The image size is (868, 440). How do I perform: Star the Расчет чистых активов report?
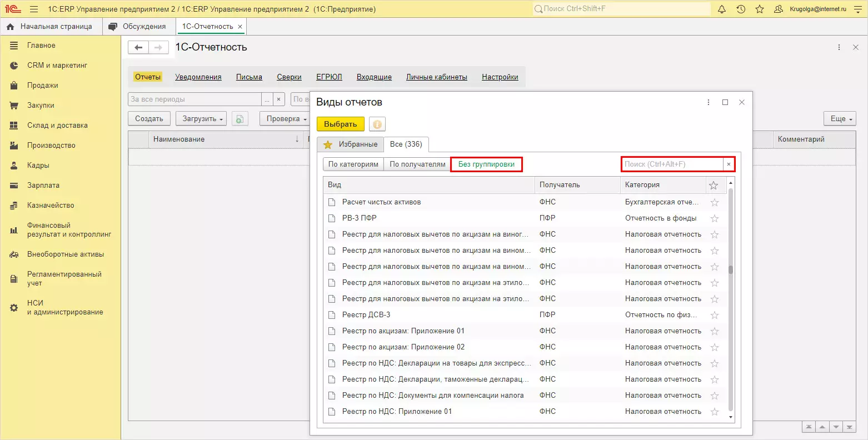pos(715,202)
